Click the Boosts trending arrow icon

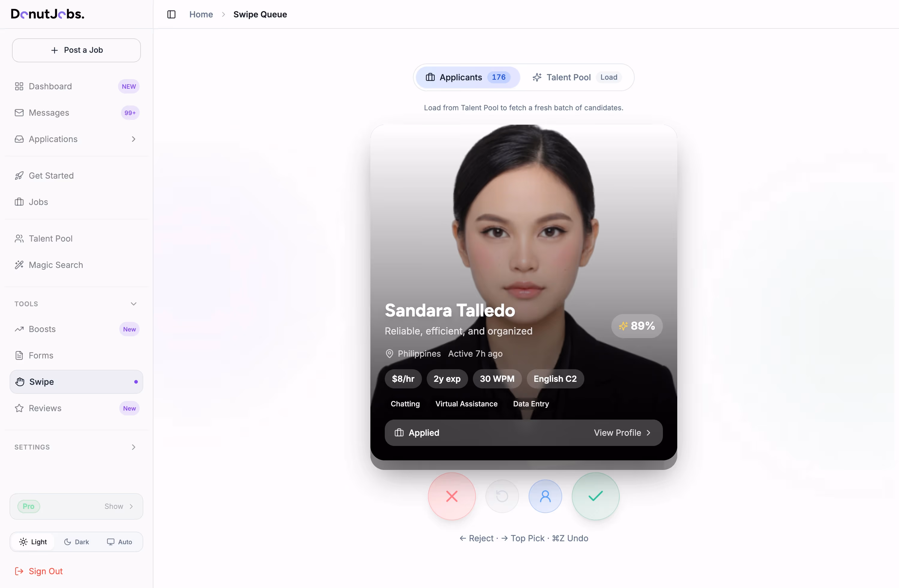(19, 329)
